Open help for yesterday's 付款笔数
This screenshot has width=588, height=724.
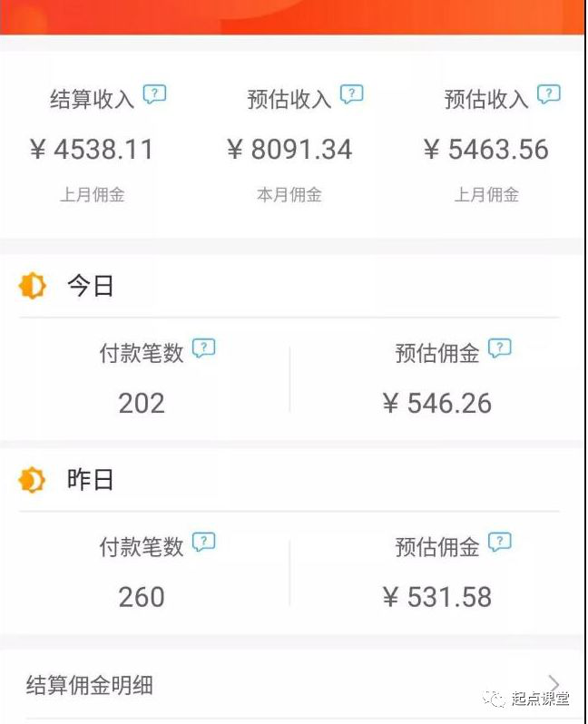203,542
